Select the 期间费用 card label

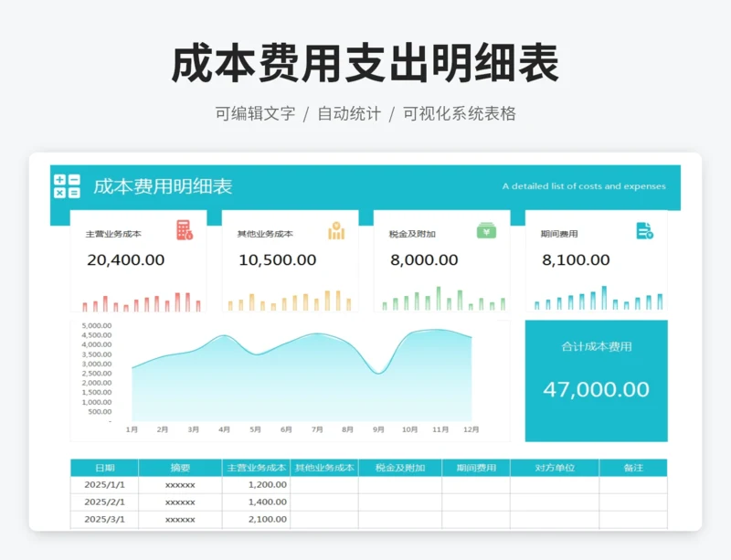(559, 234)
